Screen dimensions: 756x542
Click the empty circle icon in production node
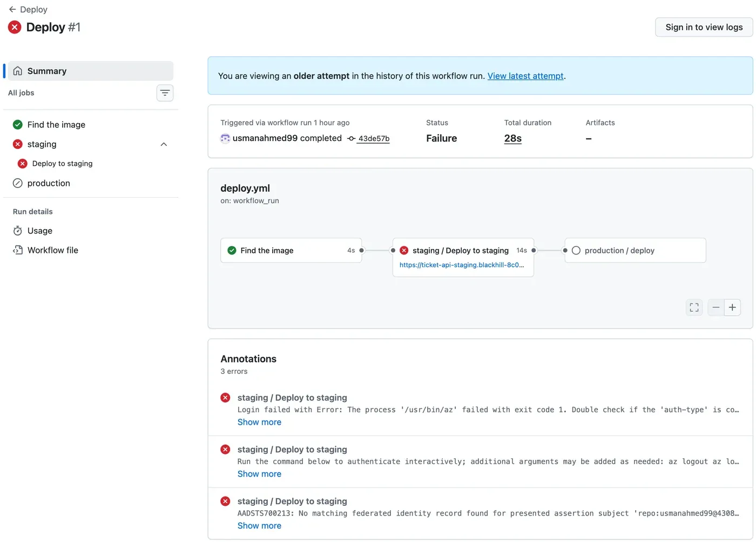(576, 250)
